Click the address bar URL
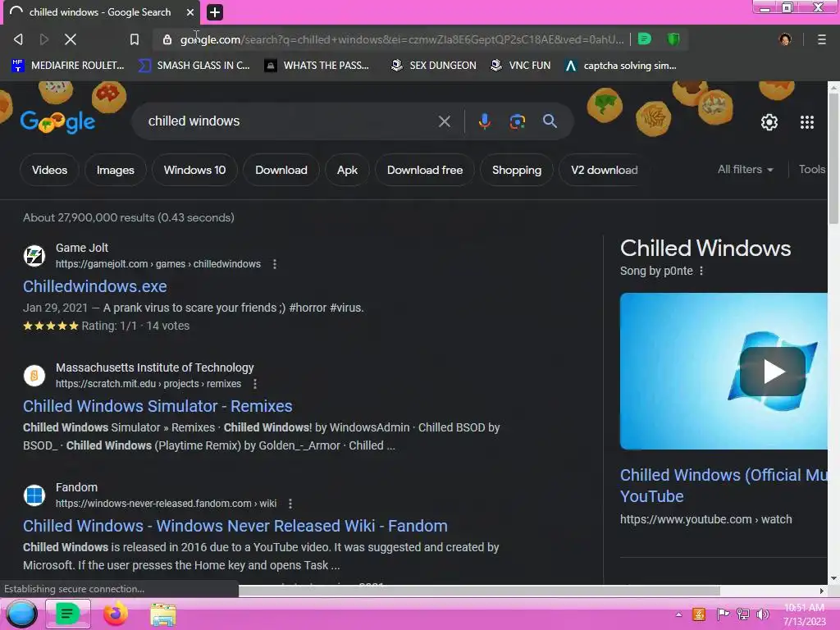Image resolution: width=840 pixels, height=630 pixels. pos(402,39)
